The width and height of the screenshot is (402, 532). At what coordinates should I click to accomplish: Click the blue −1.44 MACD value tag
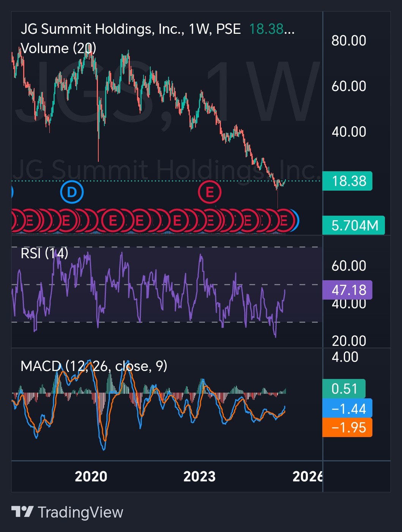347,409
